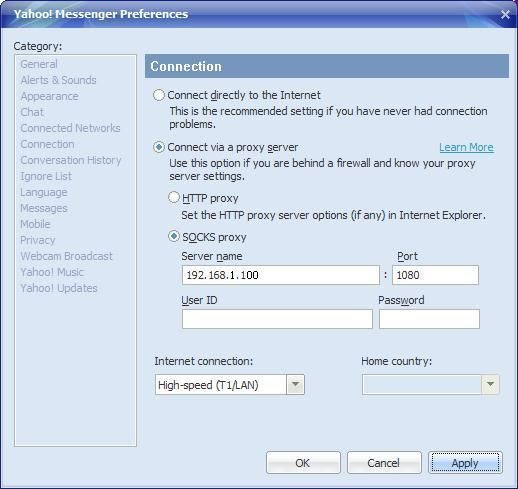Select Connected Networks in category list
This screenshot has height=489, width=518.
click(70, 128)
